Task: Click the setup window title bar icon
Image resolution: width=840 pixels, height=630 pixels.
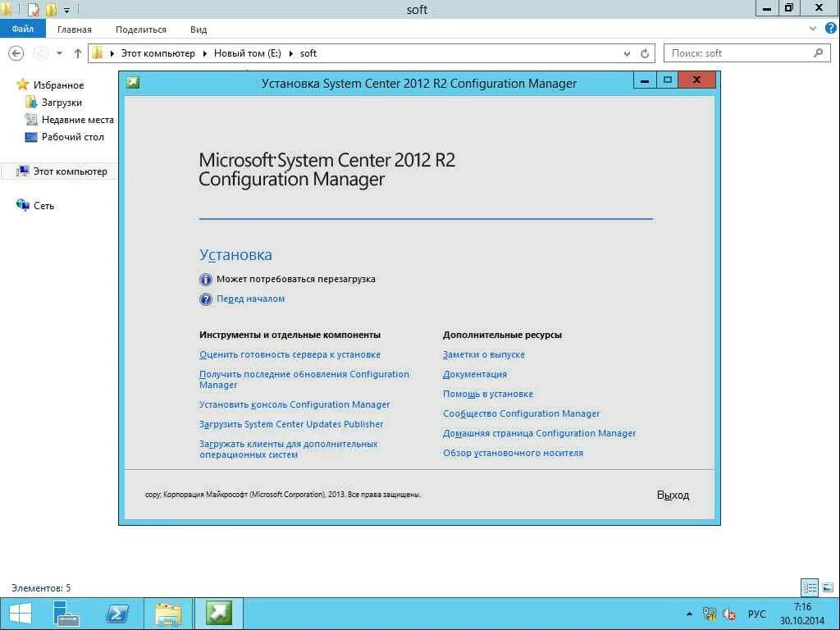Action: [x=133, y=83]
